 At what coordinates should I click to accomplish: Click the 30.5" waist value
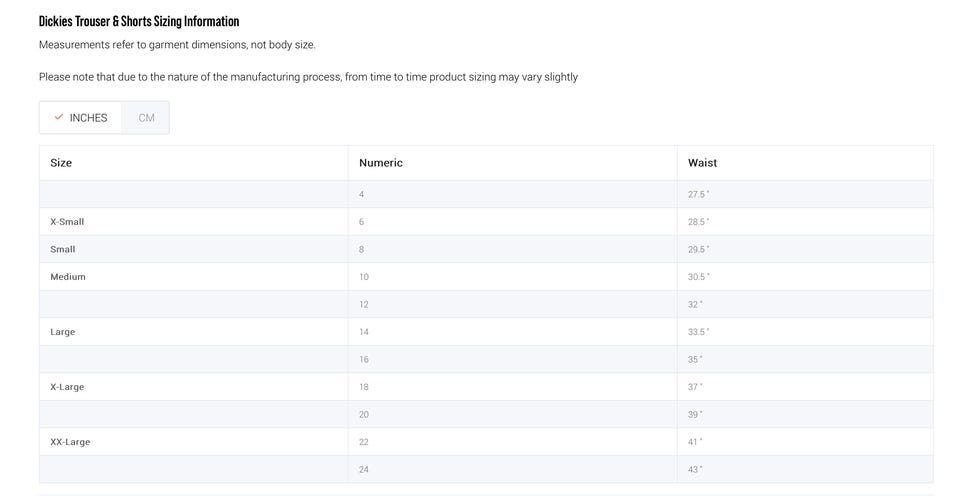(x=699, y=277)
